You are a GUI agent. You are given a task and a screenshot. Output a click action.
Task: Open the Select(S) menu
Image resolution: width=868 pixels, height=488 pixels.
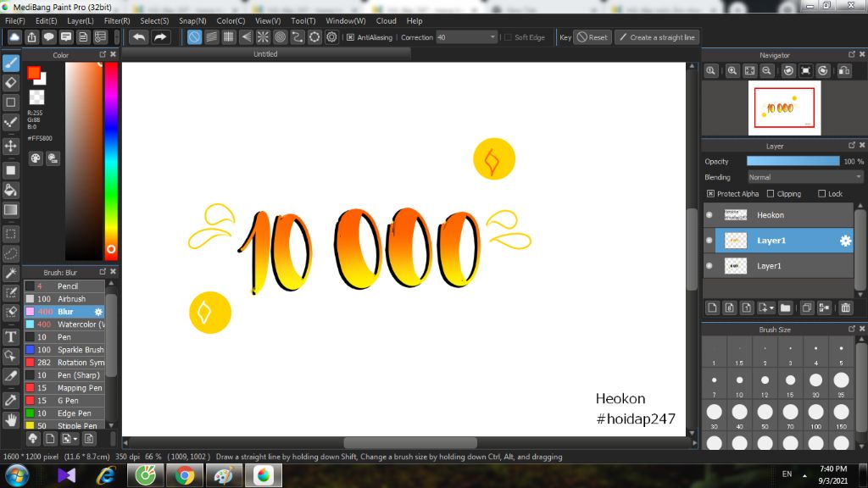(154, 20)
